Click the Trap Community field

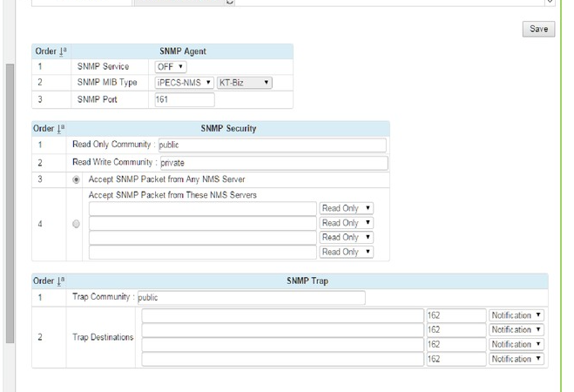coord(251,298)
